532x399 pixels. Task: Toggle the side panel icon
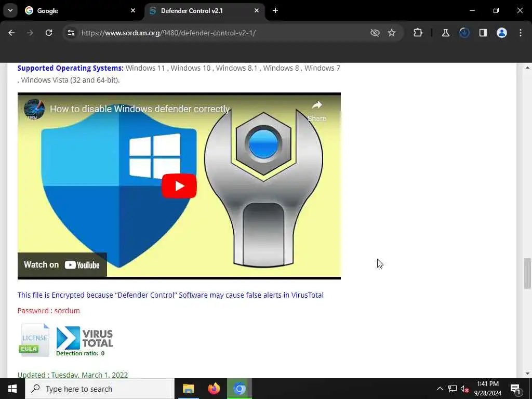pos(483,33)
